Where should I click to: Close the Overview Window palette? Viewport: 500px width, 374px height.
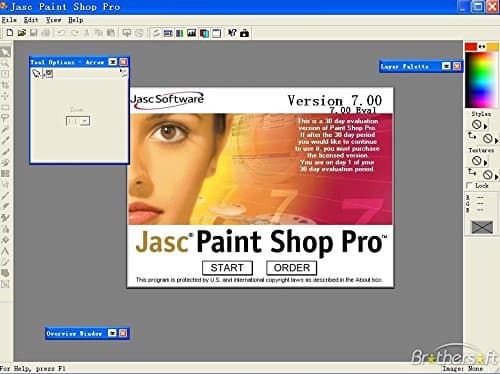tap(123, 333)
